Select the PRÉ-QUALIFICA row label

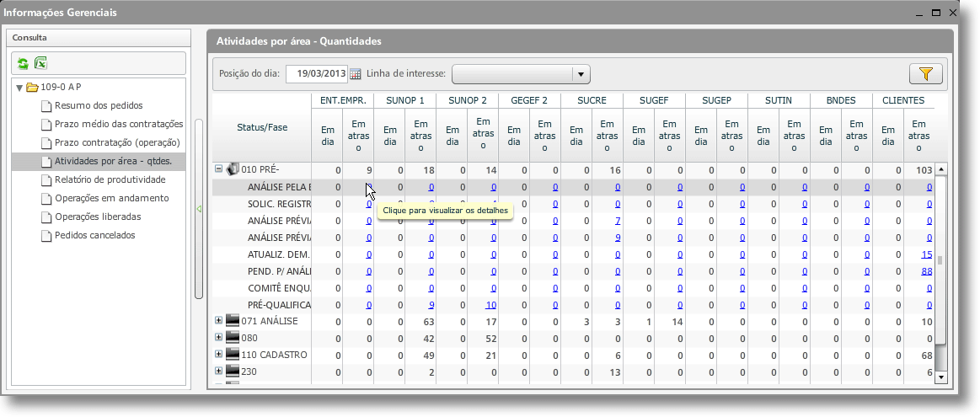(x=279, y=305)
